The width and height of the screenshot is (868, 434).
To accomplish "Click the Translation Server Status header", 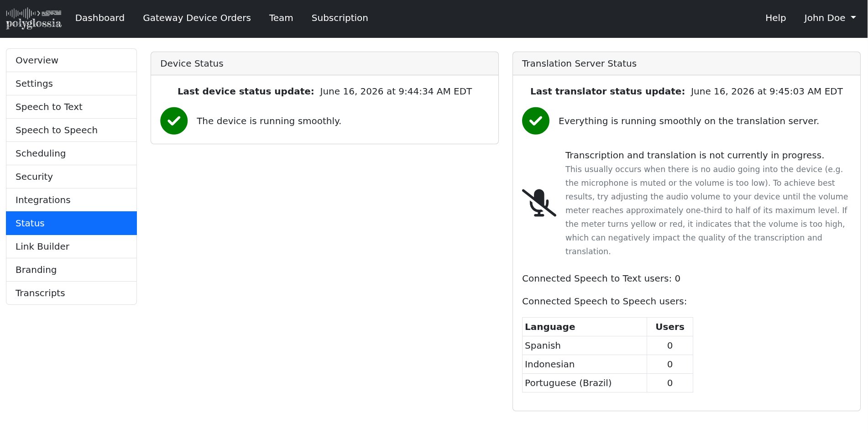I will pyautogui.click(x=686, y=63).
